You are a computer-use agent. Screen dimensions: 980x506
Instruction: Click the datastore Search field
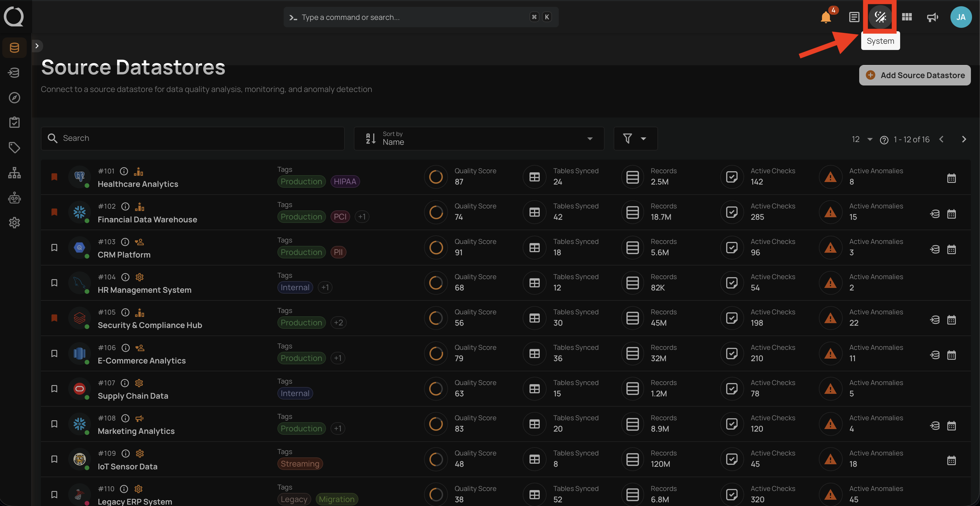(x=192, y=138)
